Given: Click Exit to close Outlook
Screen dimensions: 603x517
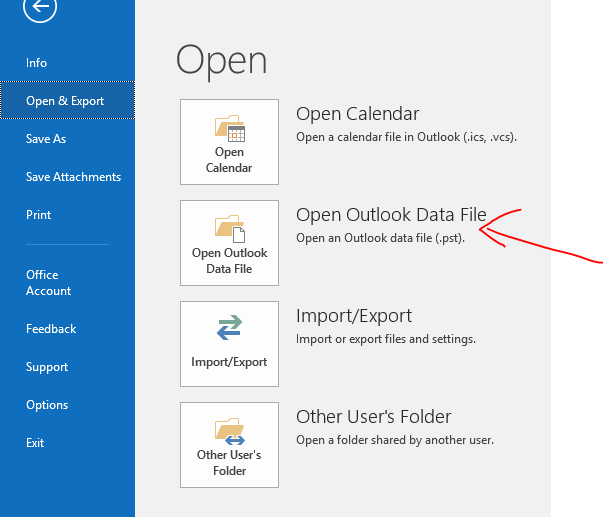Looking at the screenshot, I should point(35,443).
